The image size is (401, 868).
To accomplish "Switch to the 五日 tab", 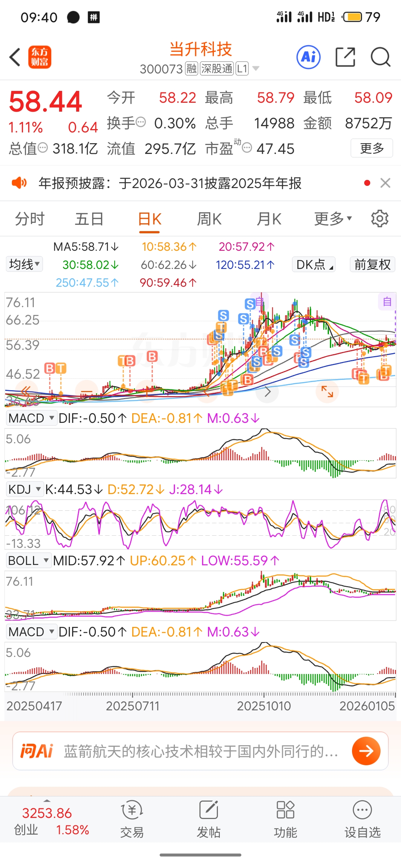I will pos(89,219).
